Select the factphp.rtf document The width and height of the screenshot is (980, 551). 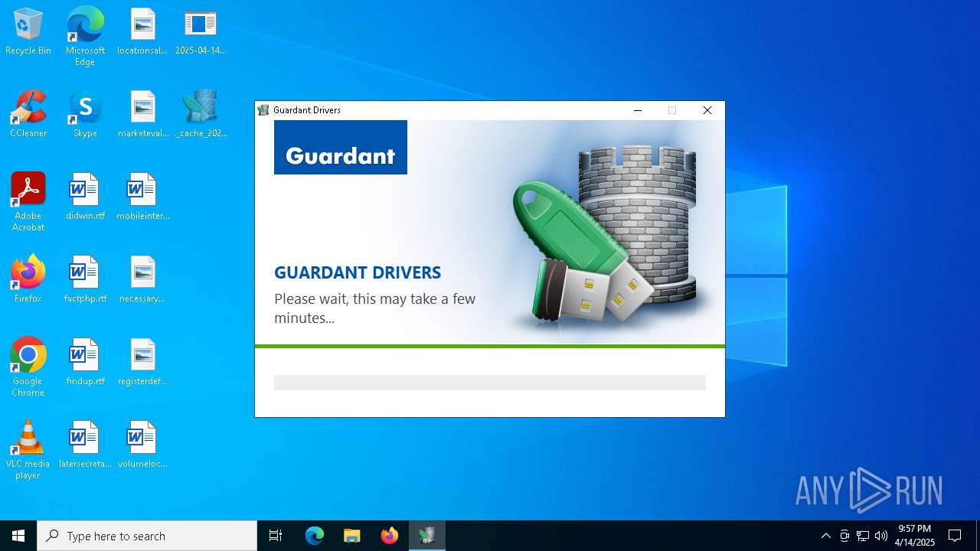click(85, 280)
